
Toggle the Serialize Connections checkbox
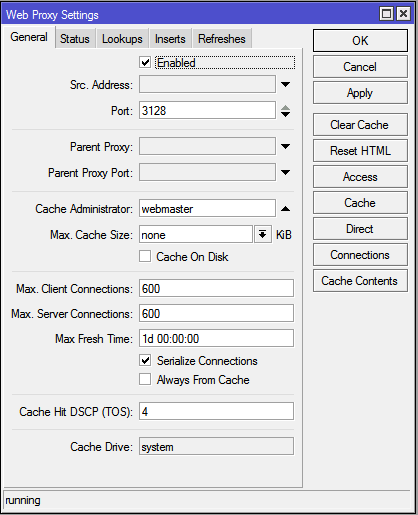point(145,360)
